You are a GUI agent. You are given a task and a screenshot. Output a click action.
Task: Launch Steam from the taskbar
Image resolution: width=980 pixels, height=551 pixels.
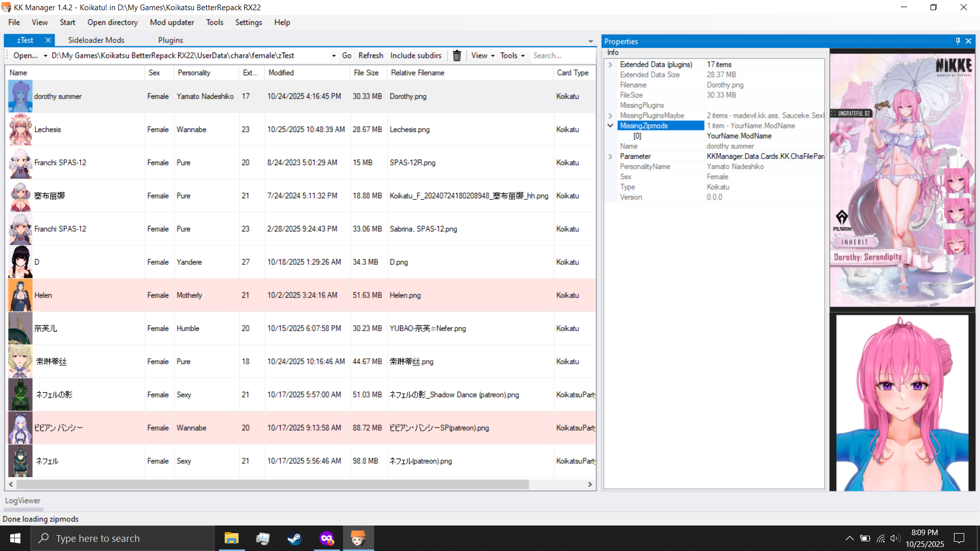[295, 538]
